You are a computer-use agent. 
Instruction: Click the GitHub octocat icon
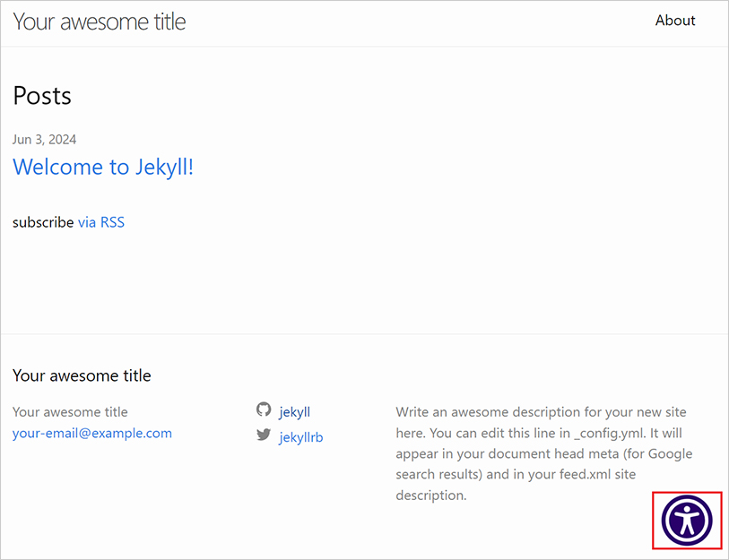pos(264,409)
